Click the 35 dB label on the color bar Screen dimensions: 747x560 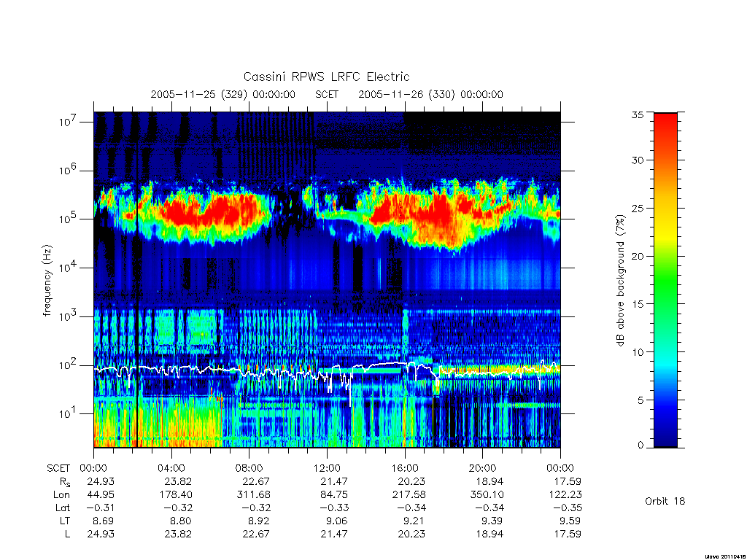638,114
